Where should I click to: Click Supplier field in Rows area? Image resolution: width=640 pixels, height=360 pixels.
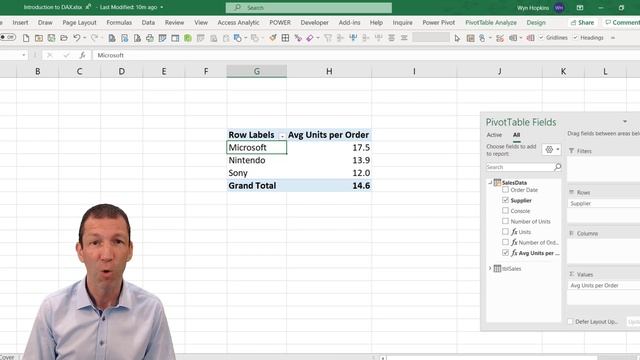[x=604, y=203]
